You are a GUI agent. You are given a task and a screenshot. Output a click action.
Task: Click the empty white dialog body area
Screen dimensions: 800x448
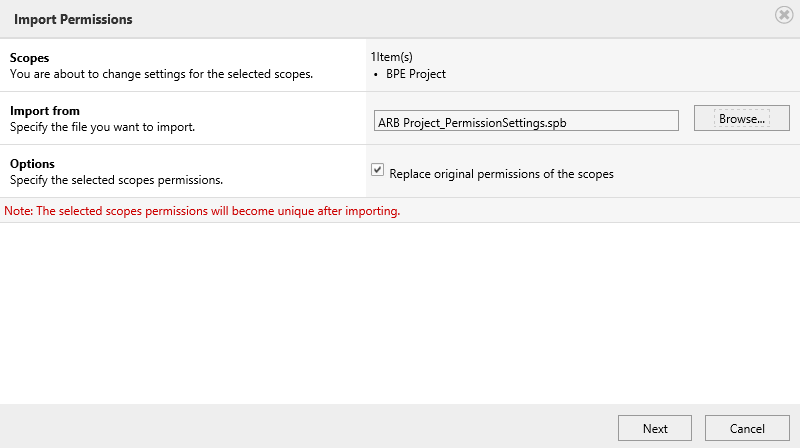click(x=400, y=313)
